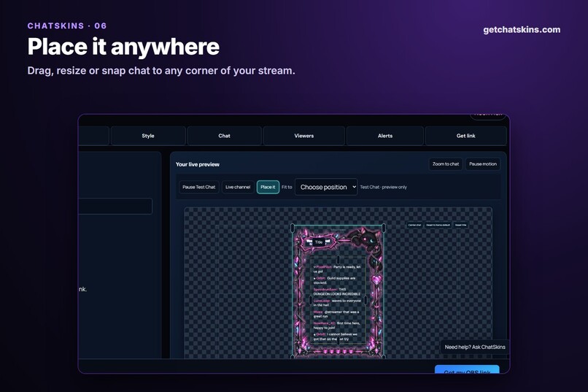Grab the top-left frame resize handle
This screenshot has width=588, height=392.
point(293,227)
